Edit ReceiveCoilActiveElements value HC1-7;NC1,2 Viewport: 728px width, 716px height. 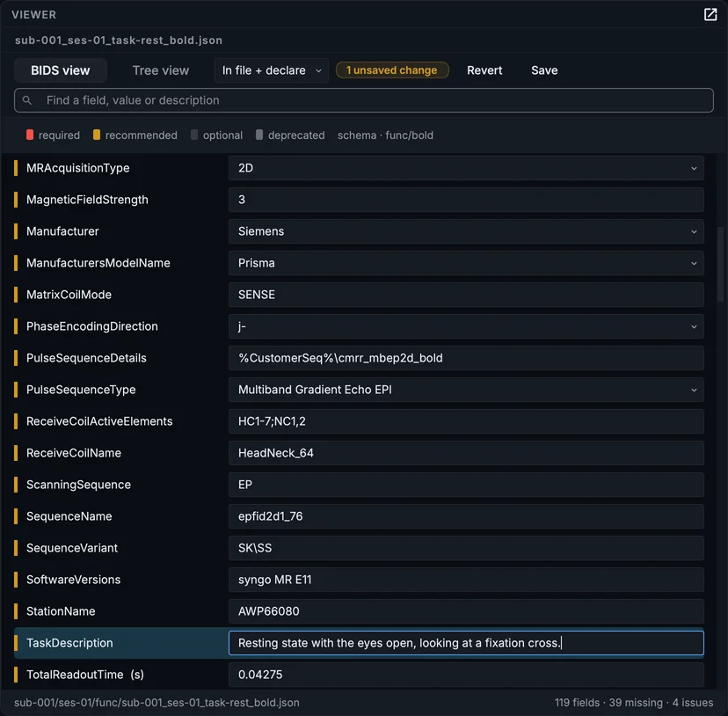click(x=466, y=421)
